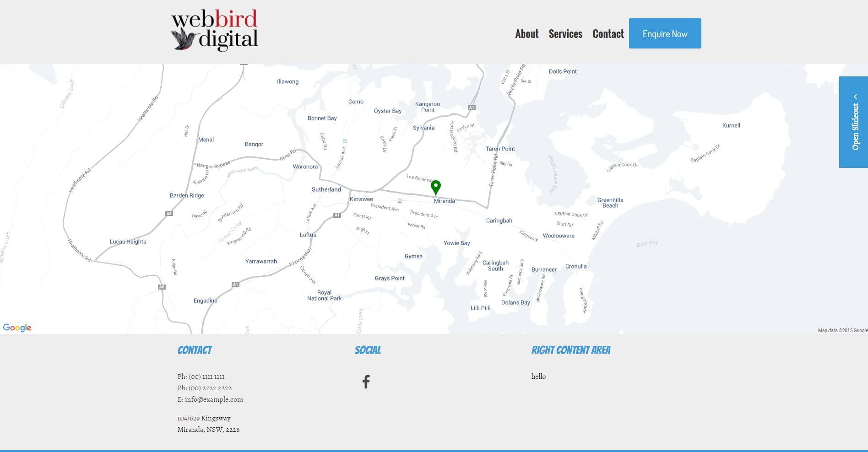Click the Como map label
Viewport: 868px width, 452px height.
pyautogui.click(x=356, y=102)
